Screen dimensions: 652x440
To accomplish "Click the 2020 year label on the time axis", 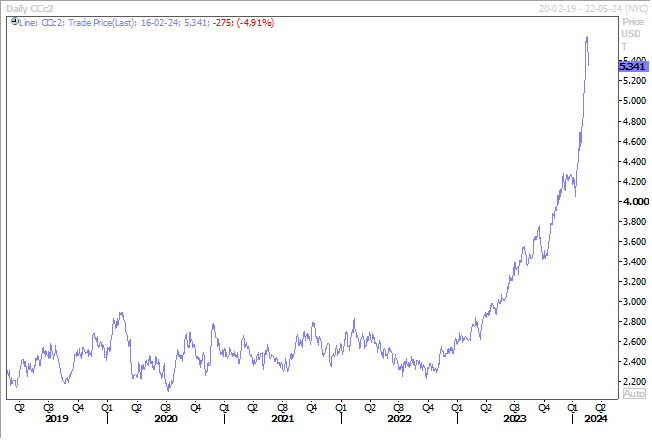I will click(x=166, y=418).
